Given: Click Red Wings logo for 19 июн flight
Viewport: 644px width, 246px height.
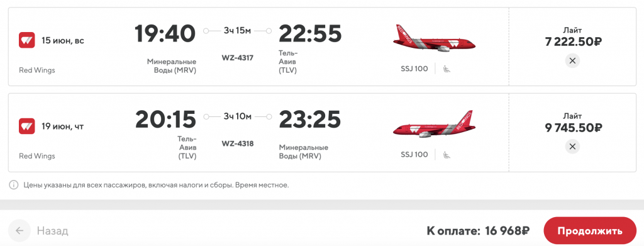Looking at the screenshot, I should coord(26,126).
